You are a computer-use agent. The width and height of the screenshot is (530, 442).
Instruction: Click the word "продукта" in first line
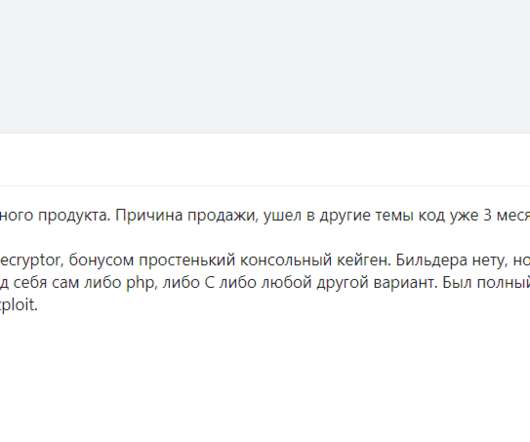74,216
